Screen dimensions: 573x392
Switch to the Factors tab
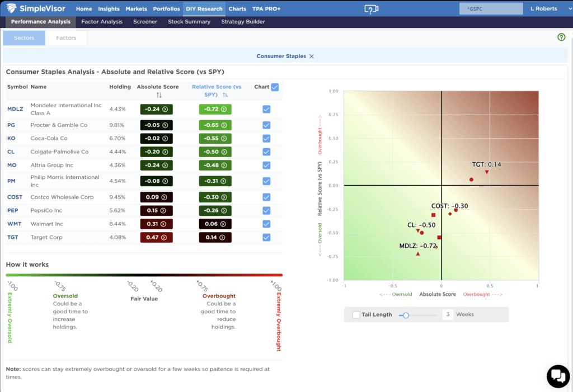[66, 38]
